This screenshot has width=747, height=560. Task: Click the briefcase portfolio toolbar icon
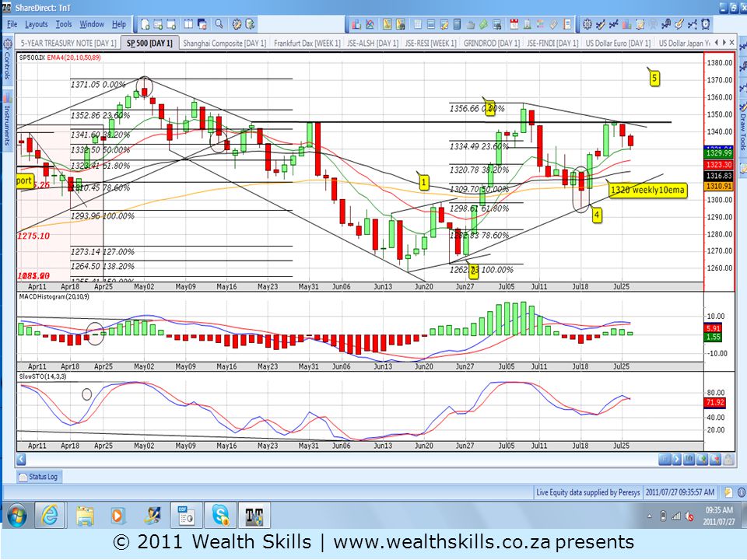pyautogui.click(x=471, y=24)
